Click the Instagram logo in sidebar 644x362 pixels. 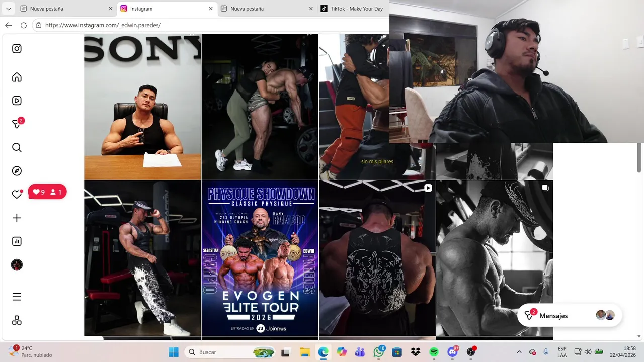[17, 49]
